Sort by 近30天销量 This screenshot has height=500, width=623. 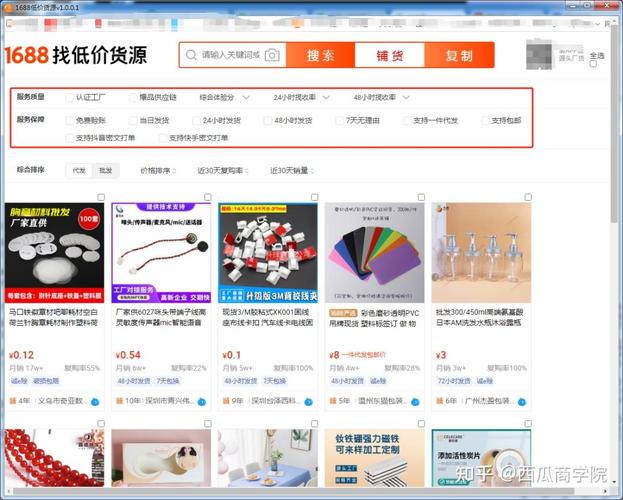[292, 171]
